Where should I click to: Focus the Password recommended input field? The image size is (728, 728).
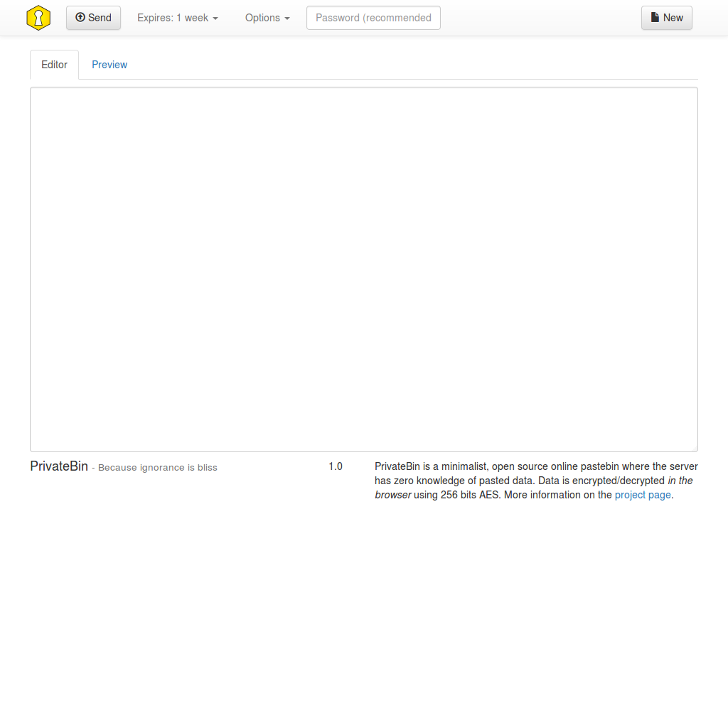pyautogui.click(x=373, y=17)
